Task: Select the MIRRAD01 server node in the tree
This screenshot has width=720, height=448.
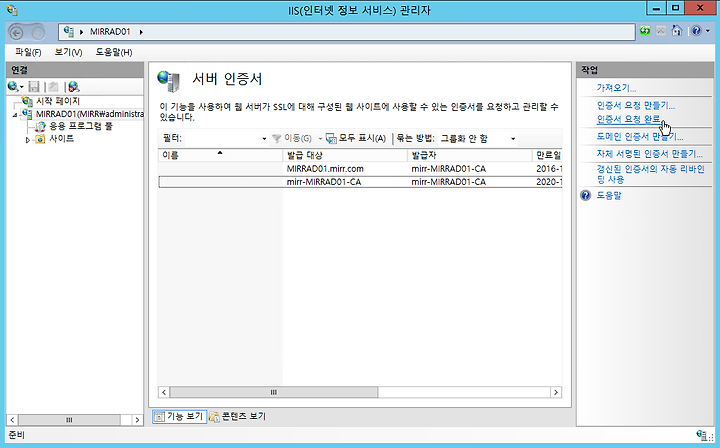Action: pyautogui.click(x=90, y=113)
